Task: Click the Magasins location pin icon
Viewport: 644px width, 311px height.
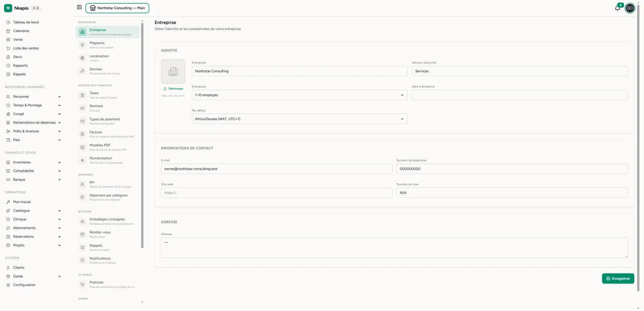Action: click(83, 45)
